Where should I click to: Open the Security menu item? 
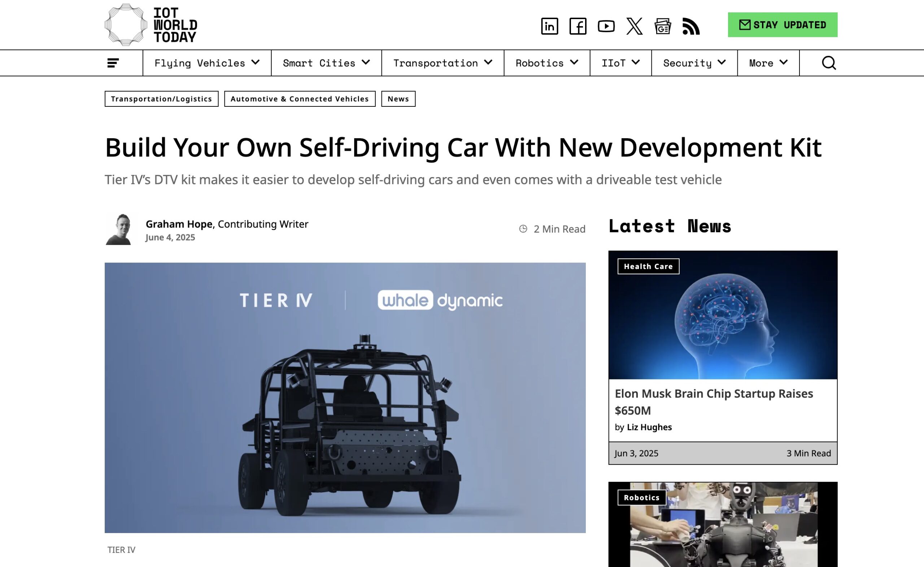(687, 63)
